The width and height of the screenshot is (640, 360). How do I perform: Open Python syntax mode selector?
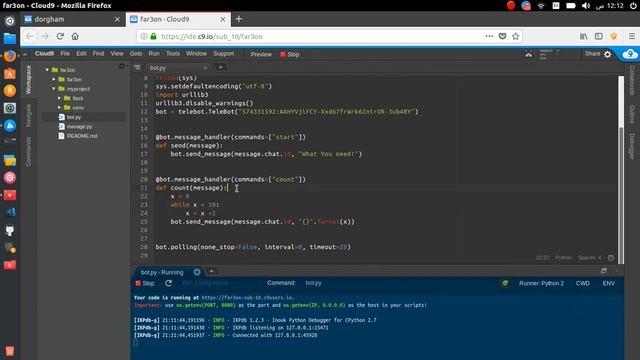pos(563,258)
